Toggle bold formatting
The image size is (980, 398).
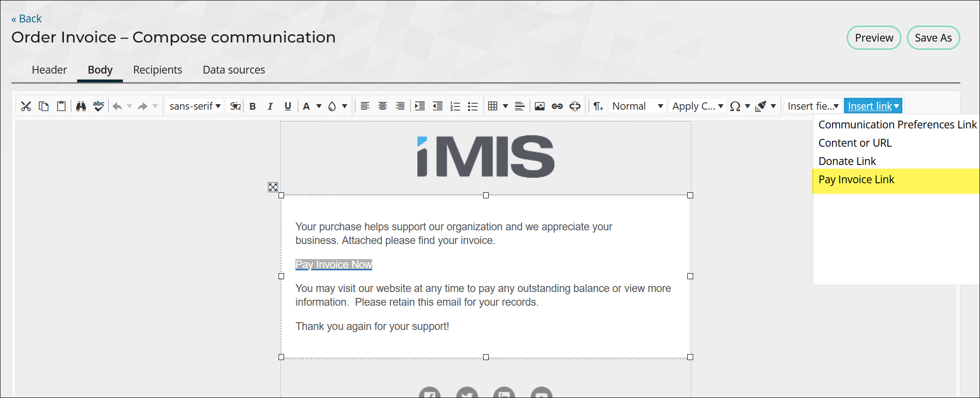click(253, 106)
